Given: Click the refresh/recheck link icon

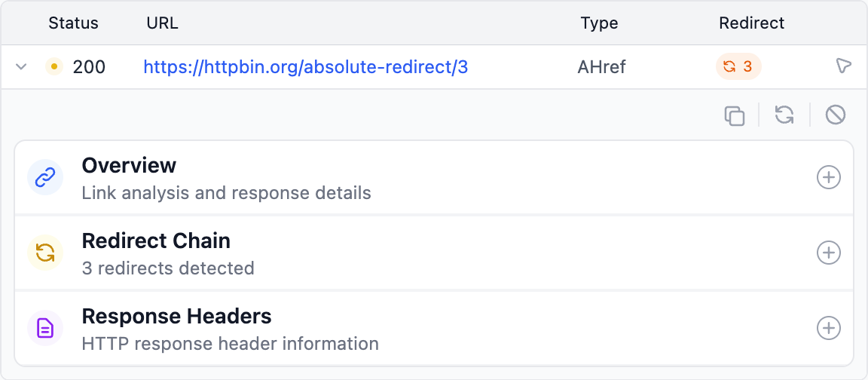Looking at the screenshot, I should 784,115.
